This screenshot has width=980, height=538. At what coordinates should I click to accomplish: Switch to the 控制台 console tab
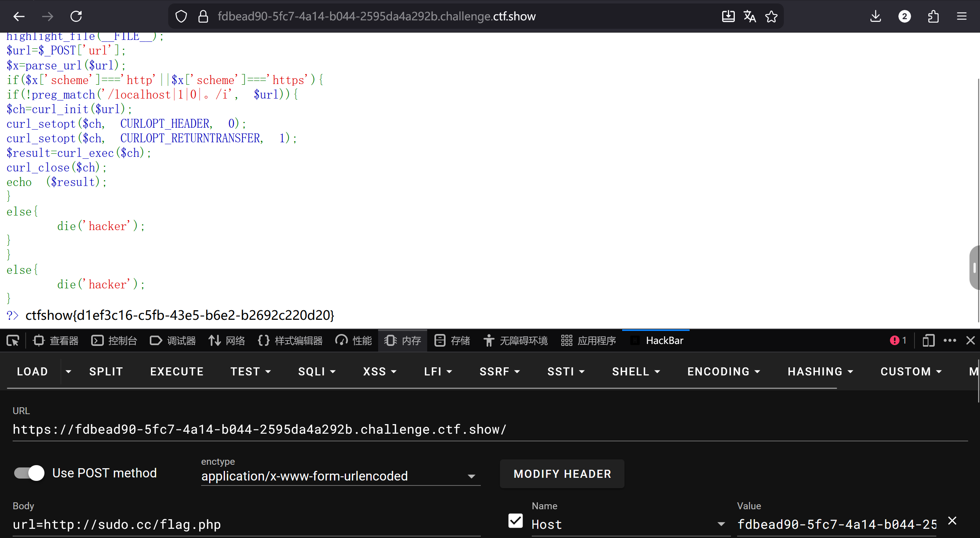[x=114, y=341]
